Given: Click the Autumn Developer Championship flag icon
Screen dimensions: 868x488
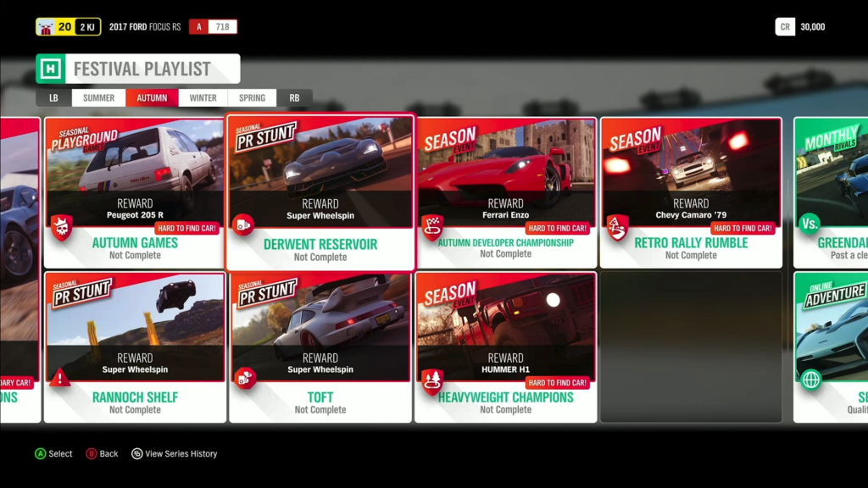Looking at the screenshot, I should pyautogui.click(x=432, y=227).
